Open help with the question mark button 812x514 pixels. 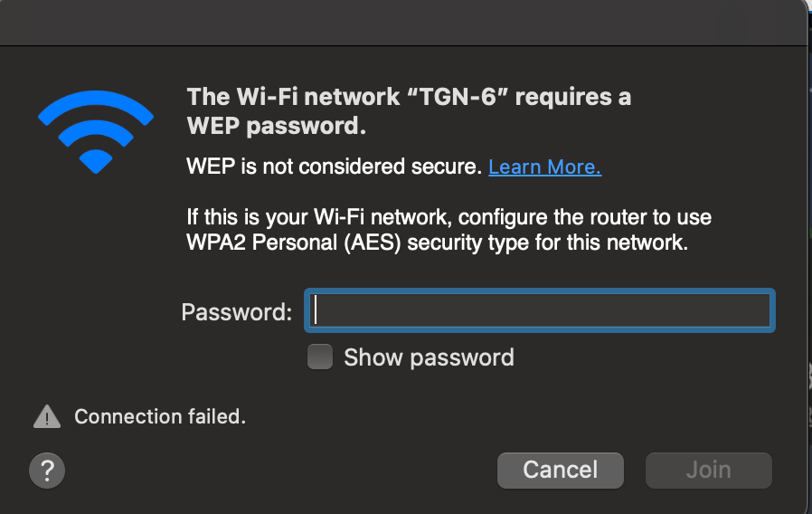pos(47,471)
